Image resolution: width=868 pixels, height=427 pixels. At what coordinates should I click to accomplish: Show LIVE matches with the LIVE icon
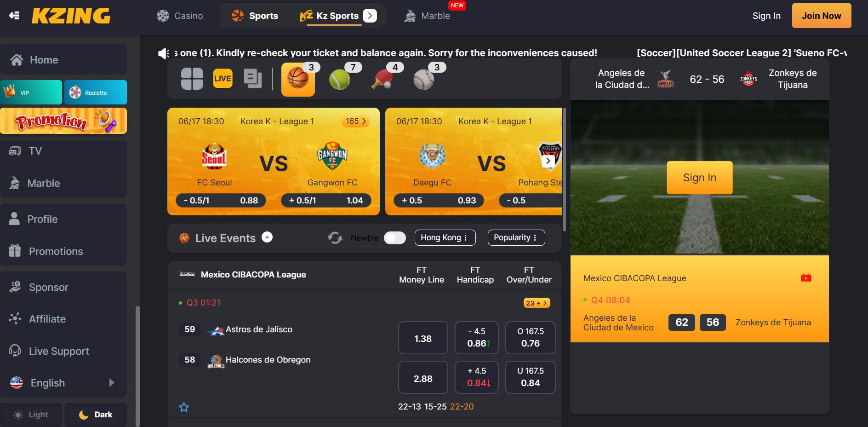click(x=223, y=78)
